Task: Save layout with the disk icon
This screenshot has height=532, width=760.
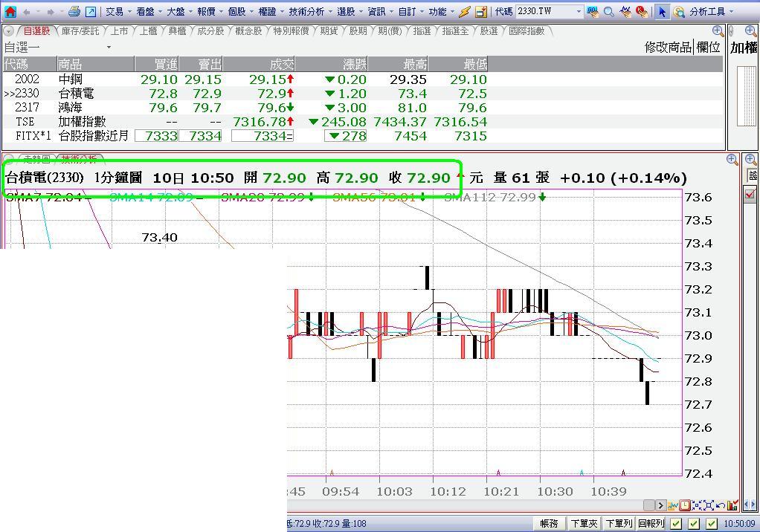Action: 481,12
